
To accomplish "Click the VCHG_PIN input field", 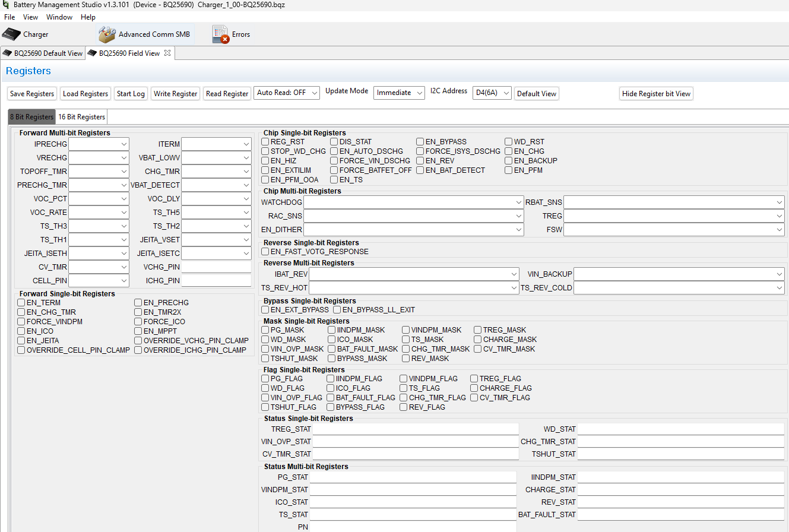I will click(216, 267).
